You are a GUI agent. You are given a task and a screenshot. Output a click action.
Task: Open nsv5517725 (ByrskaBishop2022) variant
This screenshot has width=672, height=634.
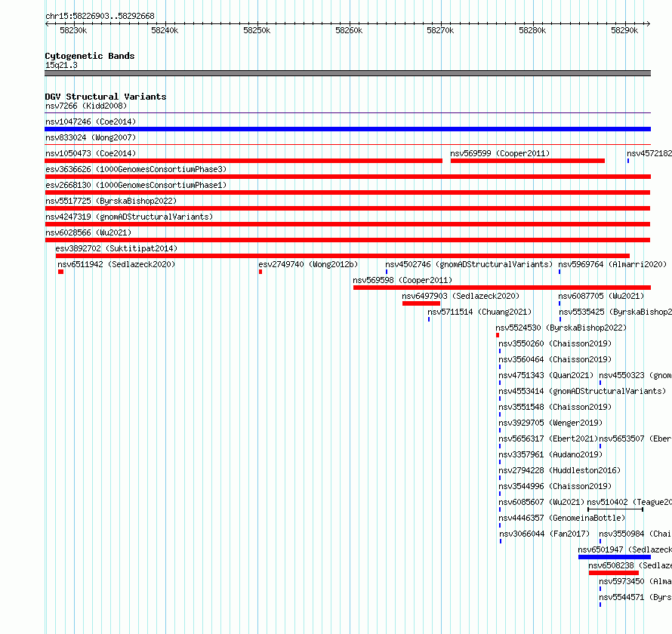click(x=111, y=201)
